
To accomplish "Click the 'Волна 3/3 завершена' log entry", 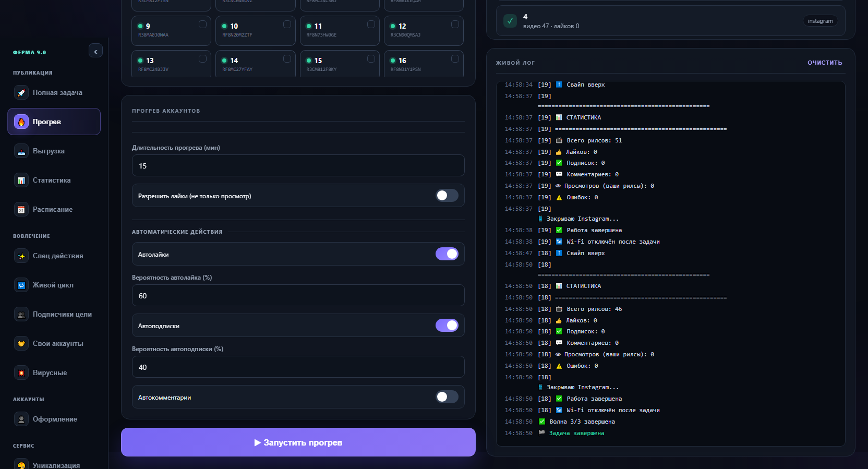I will (582, 422).
